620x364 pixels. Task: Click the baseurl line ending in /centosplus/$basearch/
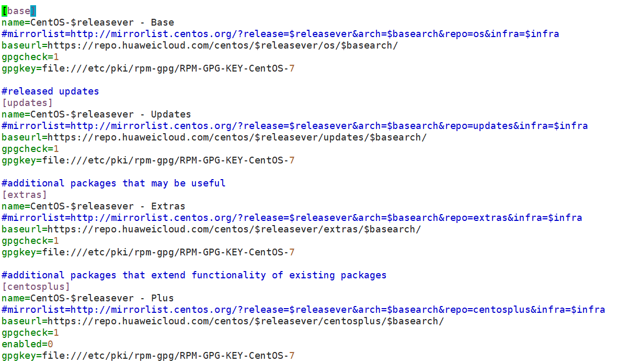pyautogui.click(x=223, y=321)
